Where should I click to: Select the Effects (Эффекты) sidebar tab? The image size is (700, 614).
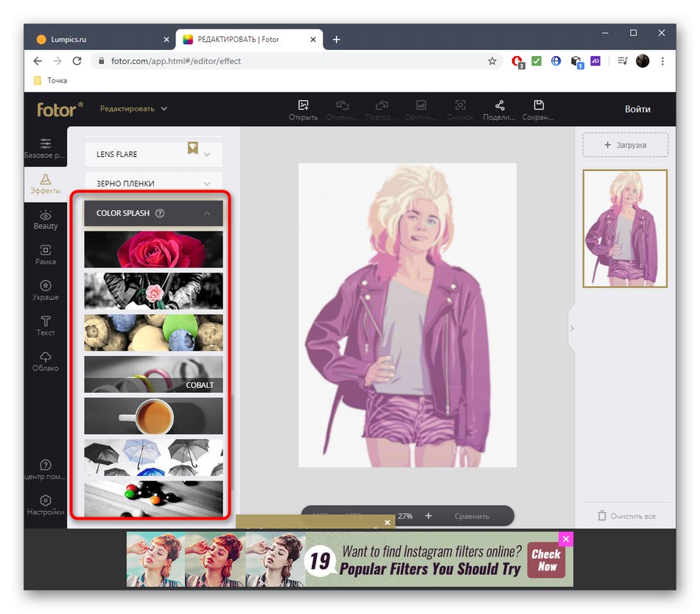point(46,184)
